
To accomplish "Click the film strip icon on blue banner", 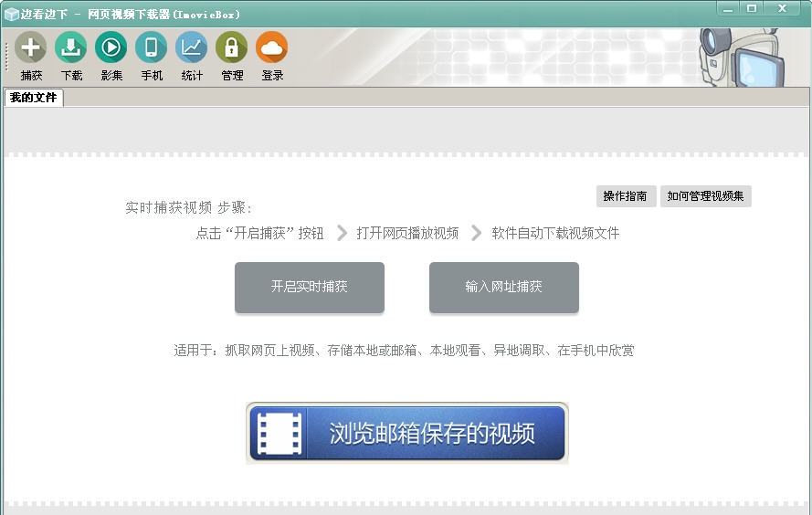I will [x=279, y=434].
